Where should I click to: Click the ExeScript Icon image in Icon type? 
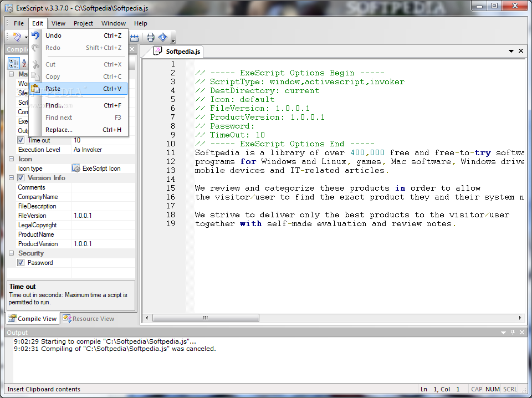point(76,169)
